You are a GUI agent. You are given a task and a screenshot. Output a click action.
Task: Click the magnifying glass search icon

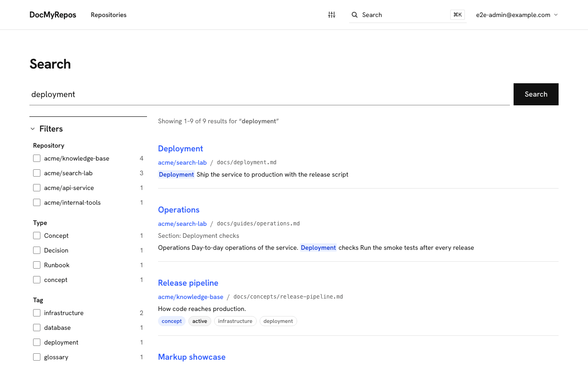tap(355, 15)
